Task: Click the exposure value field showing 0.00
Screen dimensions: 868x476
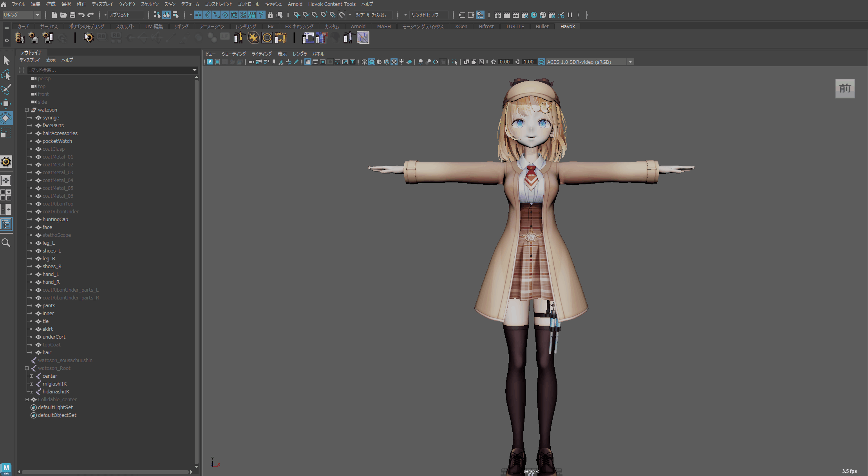Action: pos(505,62)
